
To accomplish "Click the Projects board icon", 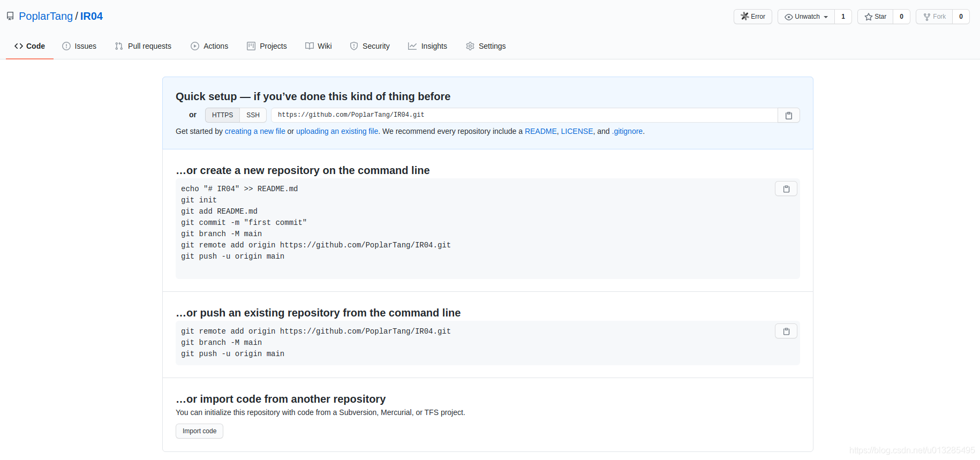I will click(251, 46).
